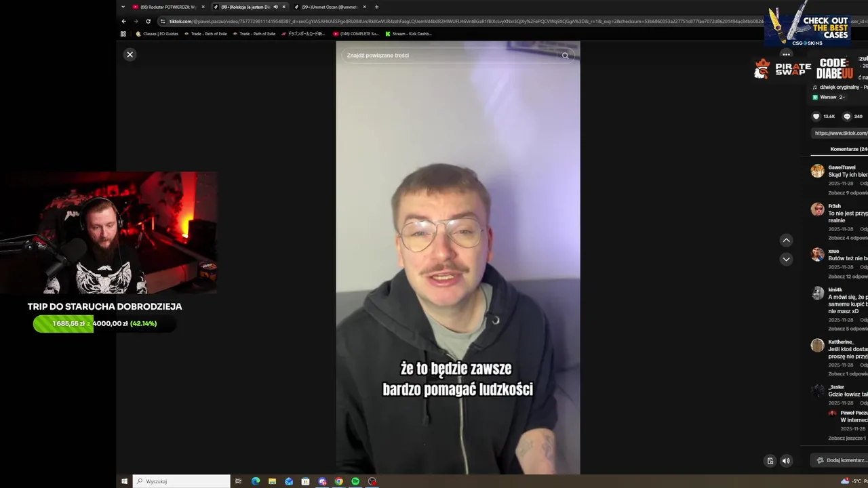Open a new browser tab
This screenshot has height=488, width=868.
pos(376,7)
